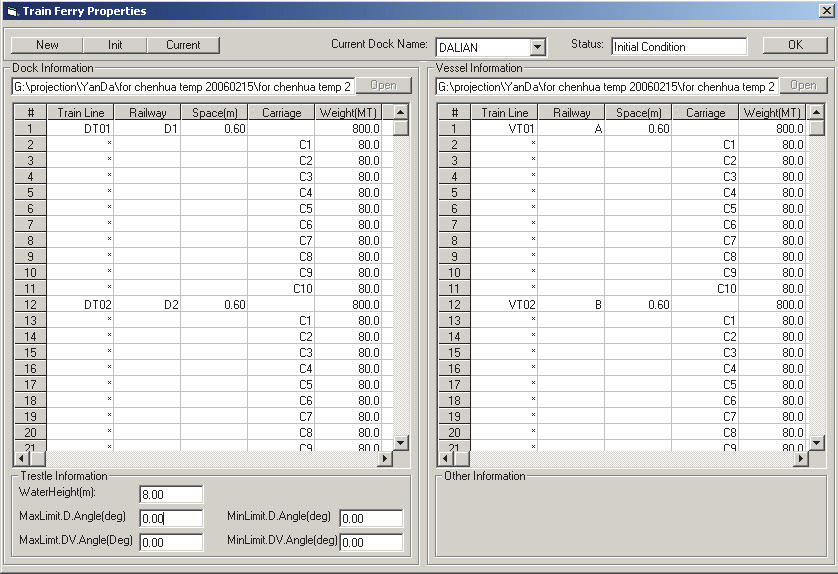838x574 pixels.
Task: Click Open button in Dock Information
Action: coord(384,86)
